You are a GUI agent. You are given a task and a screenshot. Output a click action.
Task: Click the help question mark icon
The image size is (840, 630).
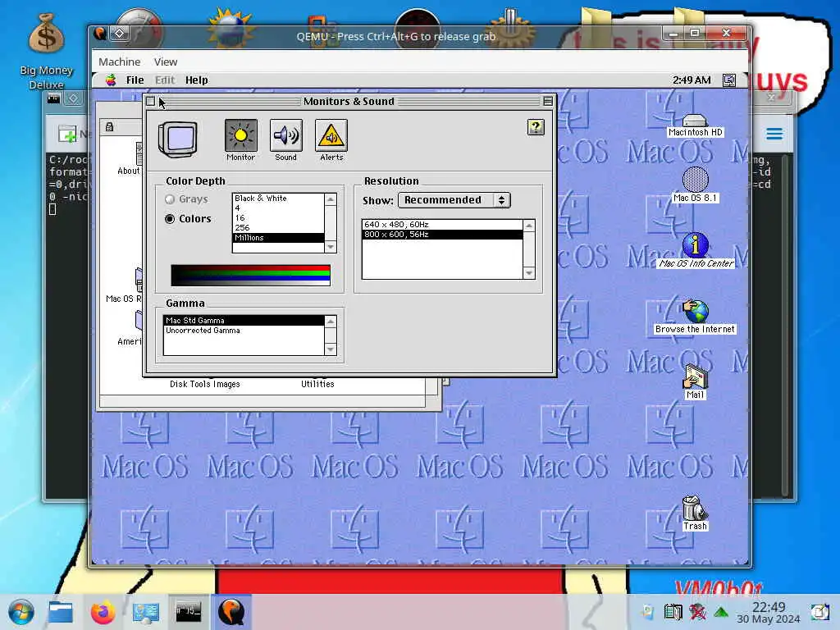[x=536, y=127]
